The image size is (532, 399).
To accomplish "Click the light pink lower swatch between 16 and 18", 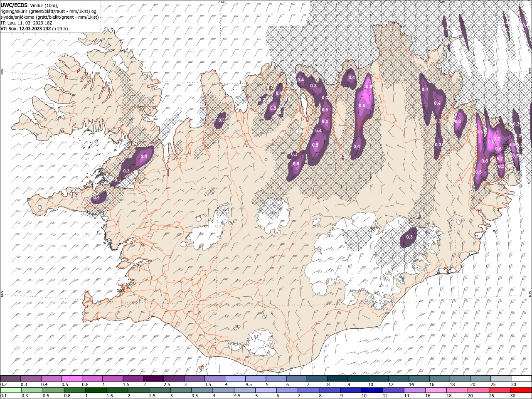I will pos(436,390).
